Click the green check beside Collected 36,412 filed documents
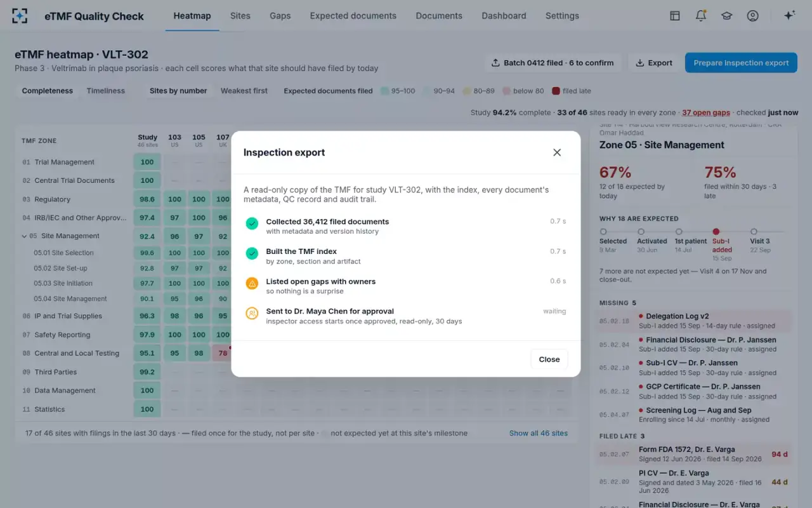This screenshot has width=812, height=508. 252,224
